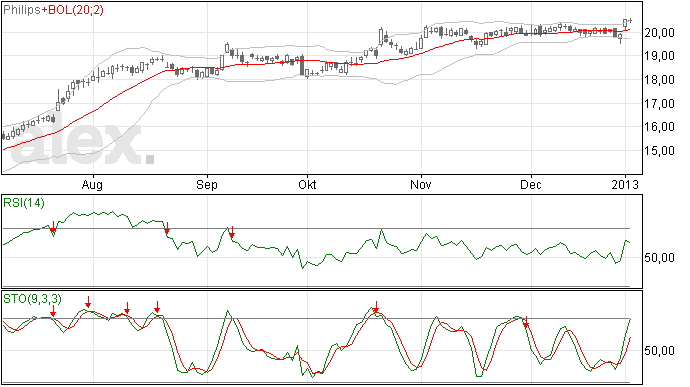
Task: Click the 2013 date axis label
Action: coord(625,184)
